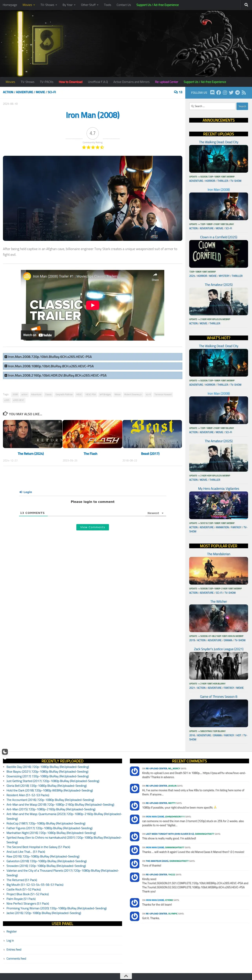Open Zack Snyder's Justice League (2021) link
Image resolution: width=252 pixels, height=980 pixels.
(x=219, y=649)
